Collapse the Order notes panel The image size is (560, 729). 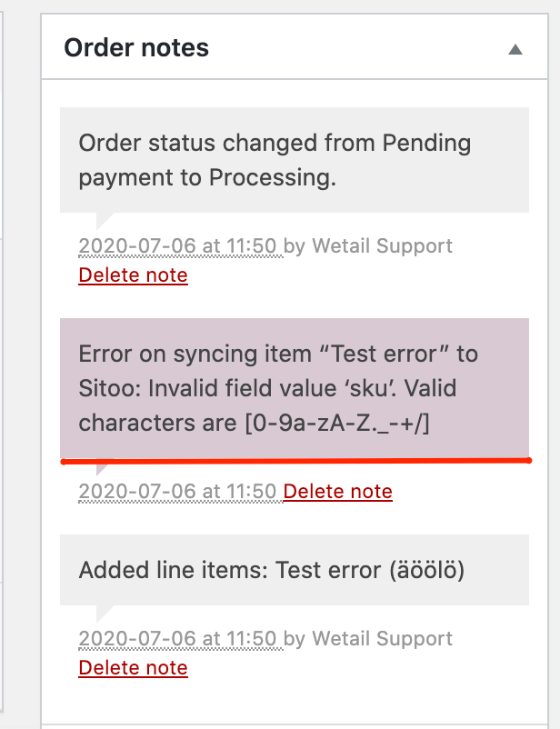515,50
